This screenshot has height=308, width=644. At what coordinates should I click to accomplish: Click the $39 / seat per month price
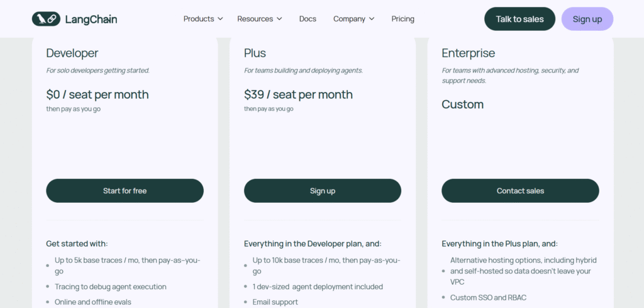298,94
